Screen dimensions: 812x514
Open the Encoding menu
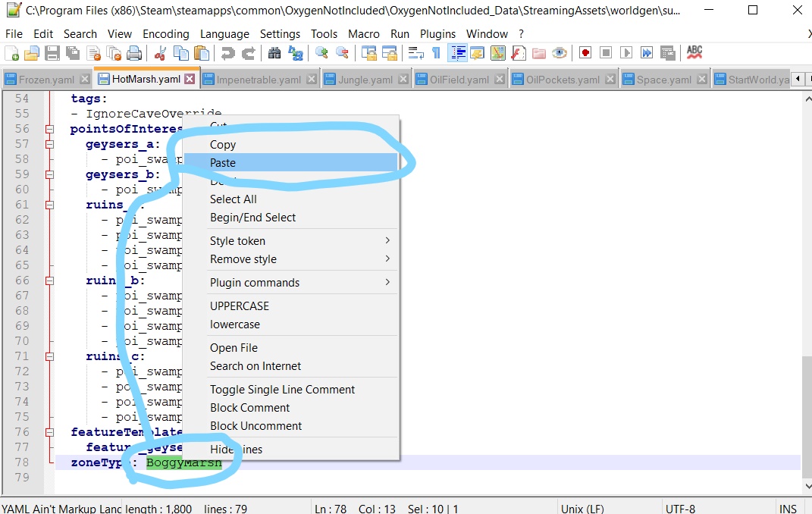tap(165, 34)
